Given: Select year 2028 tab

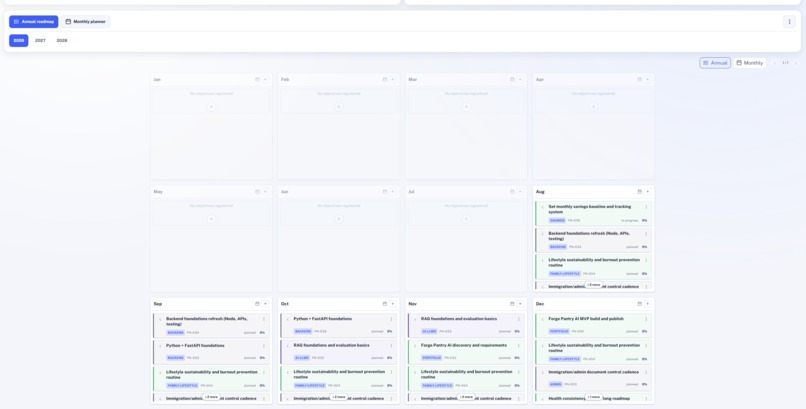Looking at the screenshot, I should (62, 41).
